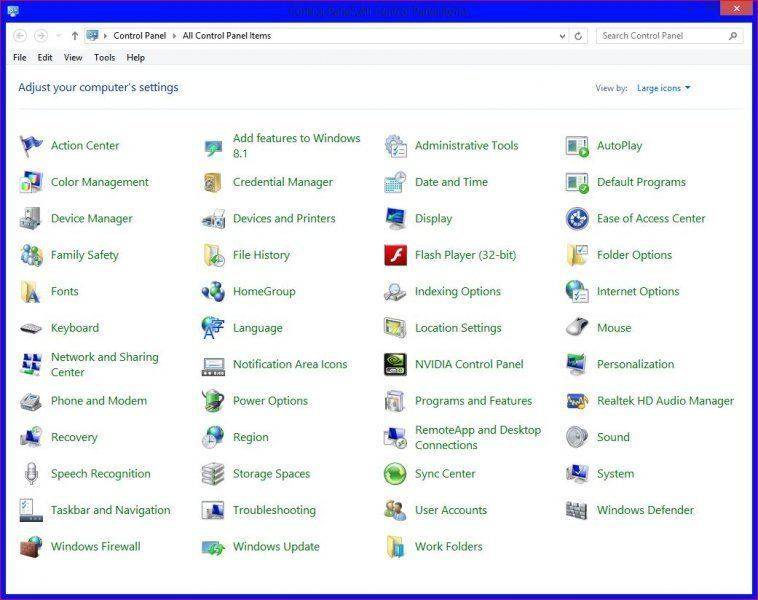758x600 pixels.
Task: Go to Control Panel breadcrumb
Action: [140, 36]
